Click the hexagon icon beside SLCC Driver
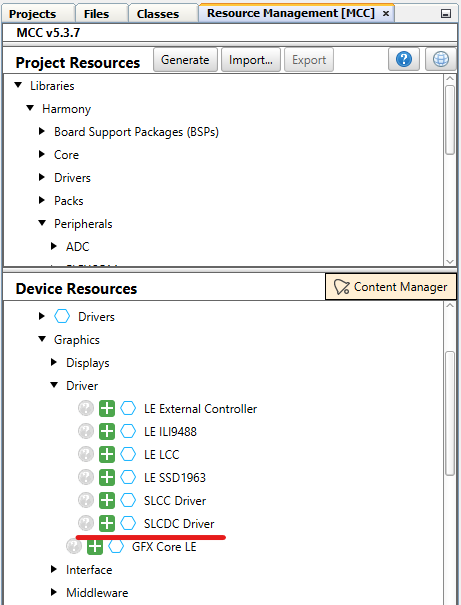This screenshot has height=605, width=461. tap(128, 500)
